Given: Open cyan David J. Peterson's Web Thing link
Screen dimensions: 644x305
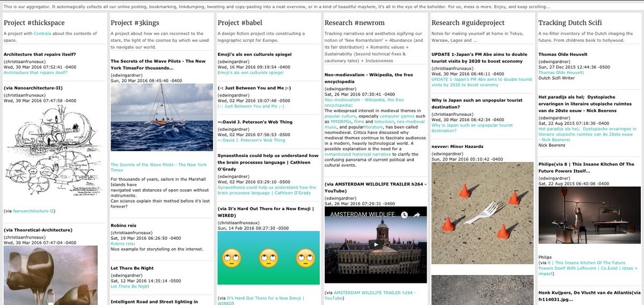Looking at the screenshot, I should coord(251,140).
